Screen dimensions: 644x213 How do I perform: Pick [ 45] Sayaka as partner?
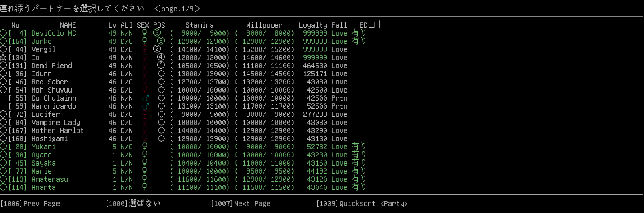(32, 163)
